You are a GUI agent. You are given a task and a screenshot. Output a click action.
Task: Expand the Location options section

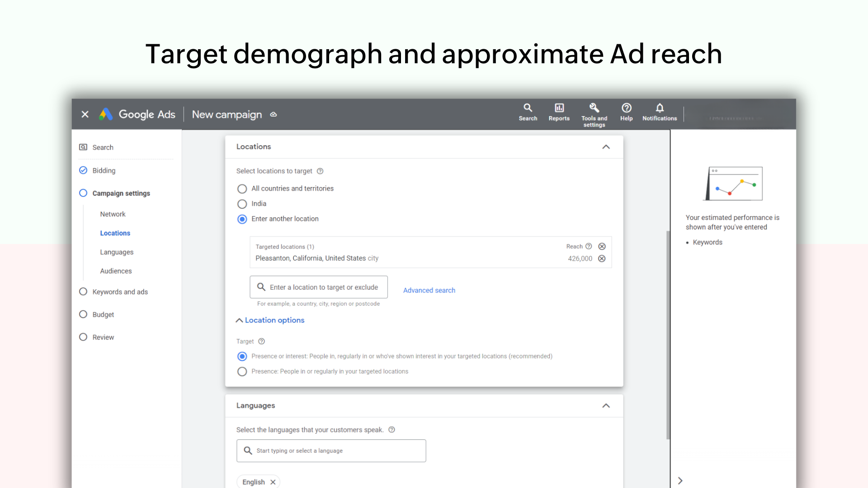(x=270, y=320)
